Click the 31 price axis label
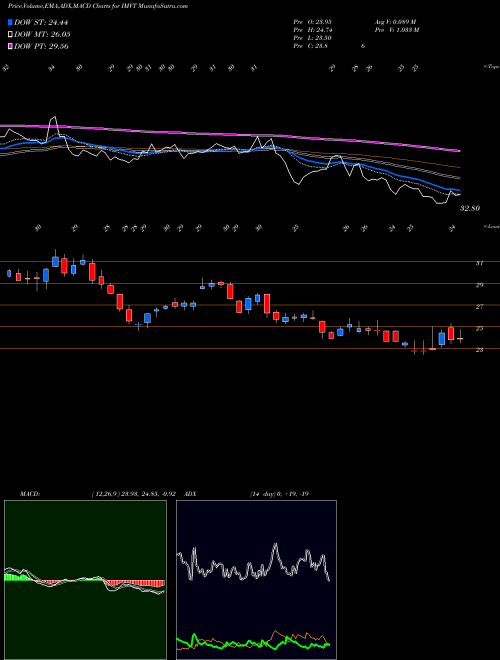 [479, 263]
